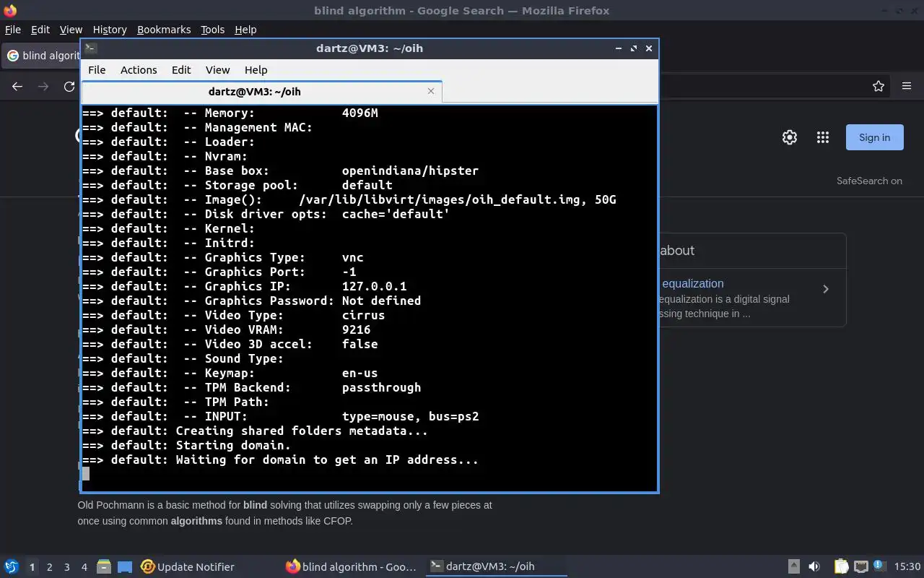The width and height of the screenshot is (924, 578).
Task: Click the Google Sign in button
Action: [874, 137]
